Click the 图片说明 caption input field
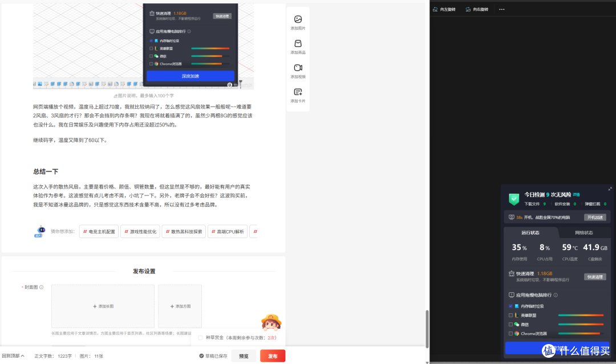The image size is (616, 364). (x=143, y=96)
